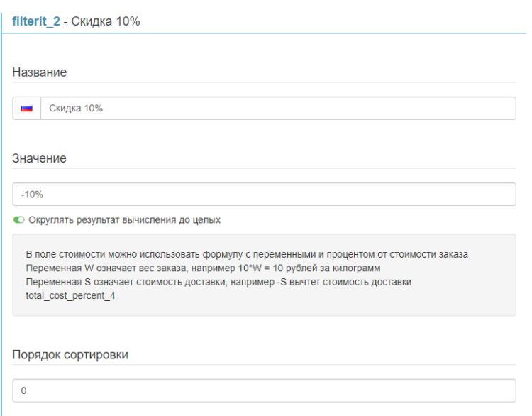Click the 'Порядок сортировки' section heading
532x416 pixels.
coord(70,354)
